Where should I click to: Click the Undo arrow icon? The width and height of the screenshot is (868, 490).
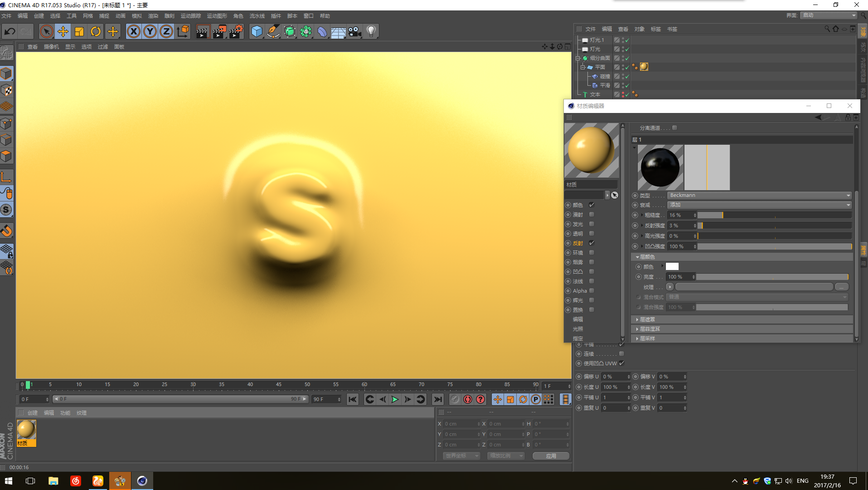point(10,31)
